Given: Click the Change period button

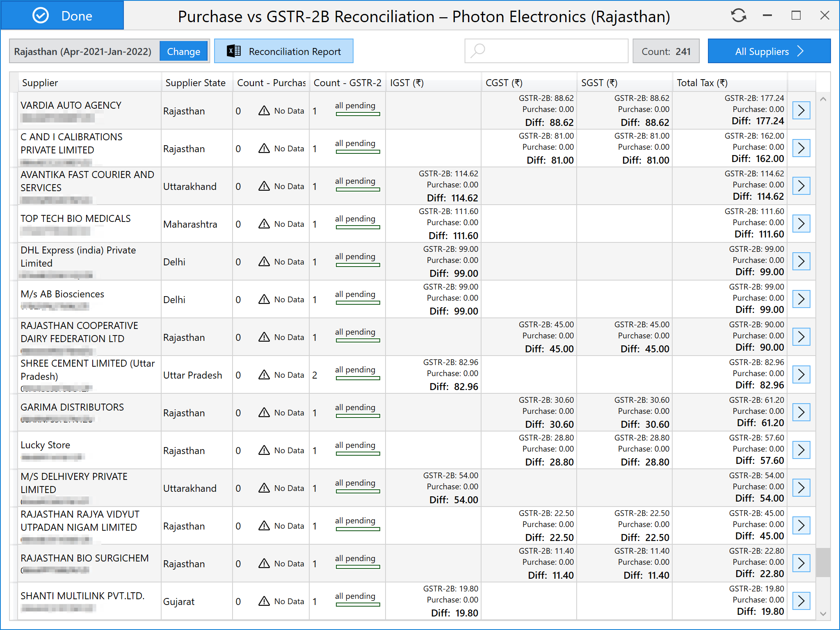Looking at the screenshot, I should tap(183, 51).
